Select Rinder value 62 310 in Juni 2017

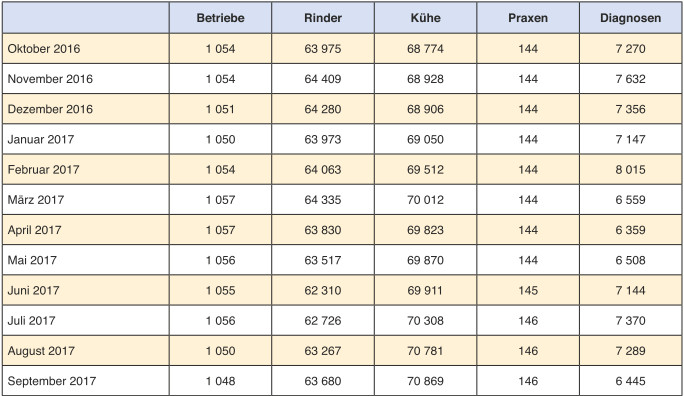point(323,290)
